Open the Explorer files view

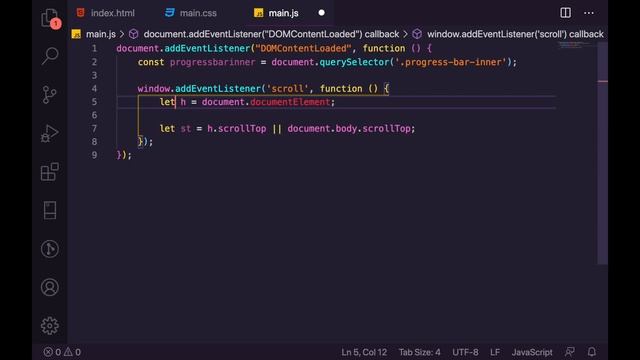pos(50,18)
